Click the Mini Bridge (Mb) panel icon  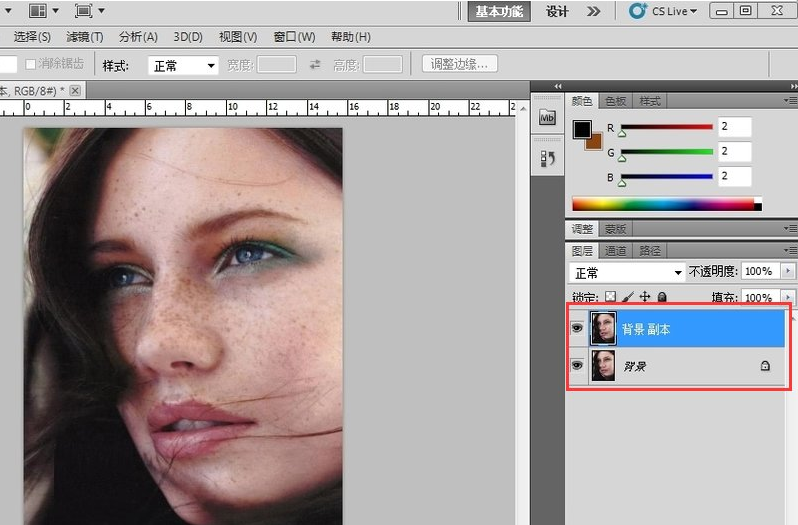pyautogui.click(x=546, y=118)
